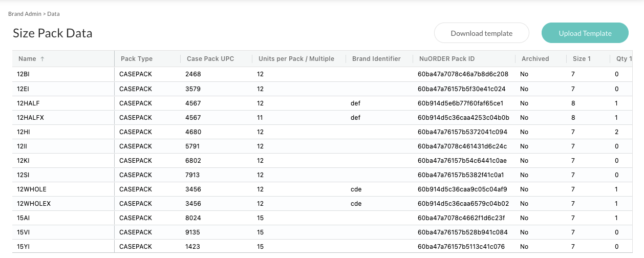
Task: Click the Data breadcrumb item
Action: pos(53,14)
